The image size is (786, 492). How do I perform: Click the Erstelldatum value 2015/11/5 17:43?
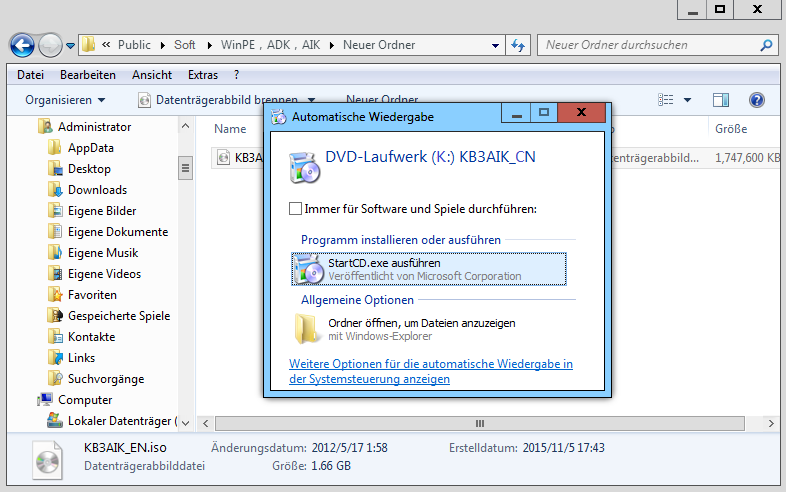(x=563, y=447)
